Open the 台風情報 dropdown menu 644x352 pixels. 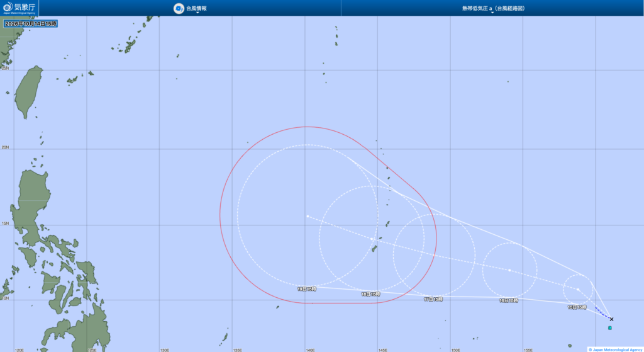pos(196,9)
